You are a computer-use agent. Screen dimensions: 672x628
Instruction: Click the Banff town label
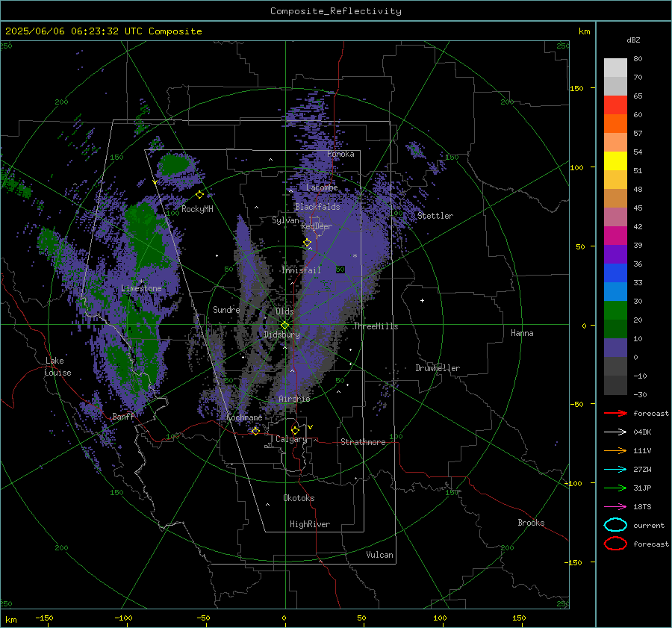coord(123,416)
